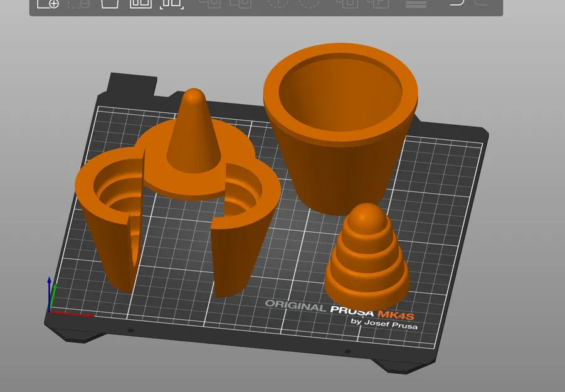The width and height of the screenshot is (565, 392).
Task: Click the Arrange toolbar icon
Action: (x=140, y=4)
